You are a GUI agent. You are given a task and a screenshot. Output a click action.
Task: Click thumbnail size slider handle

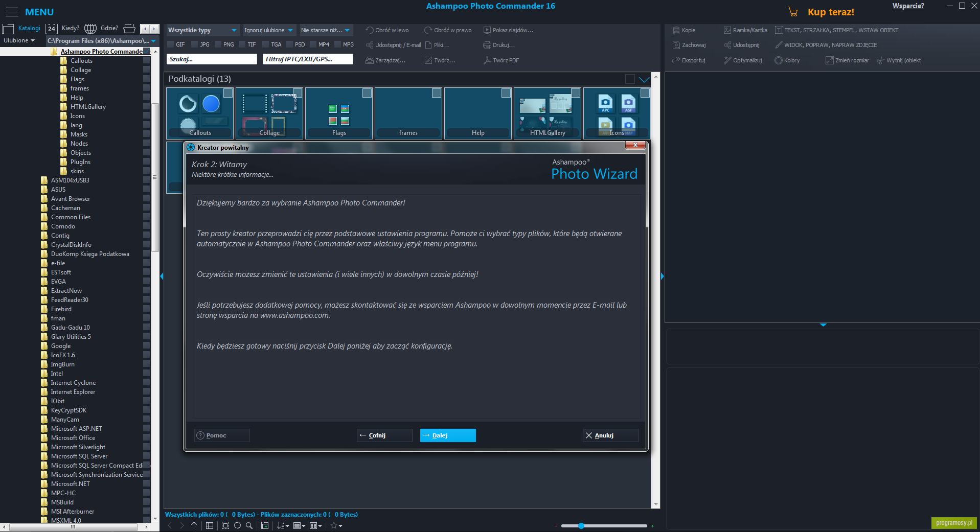[x=581, y=526]
